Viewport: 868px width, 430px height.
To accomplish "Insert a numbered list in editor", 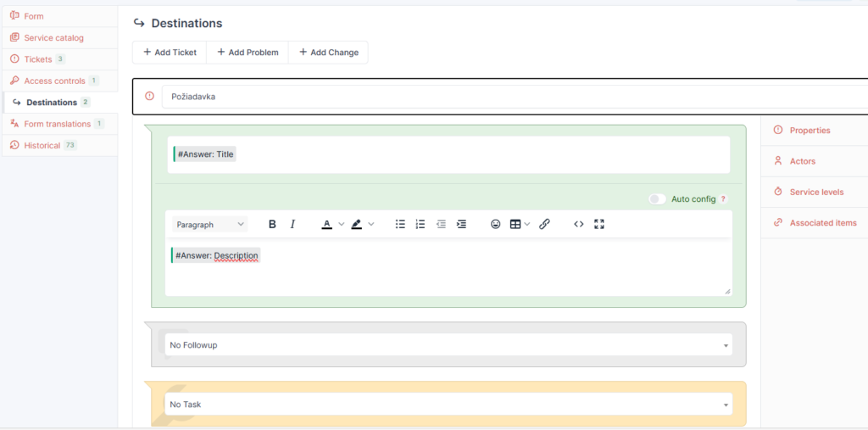I will click(x=420, y=224).
